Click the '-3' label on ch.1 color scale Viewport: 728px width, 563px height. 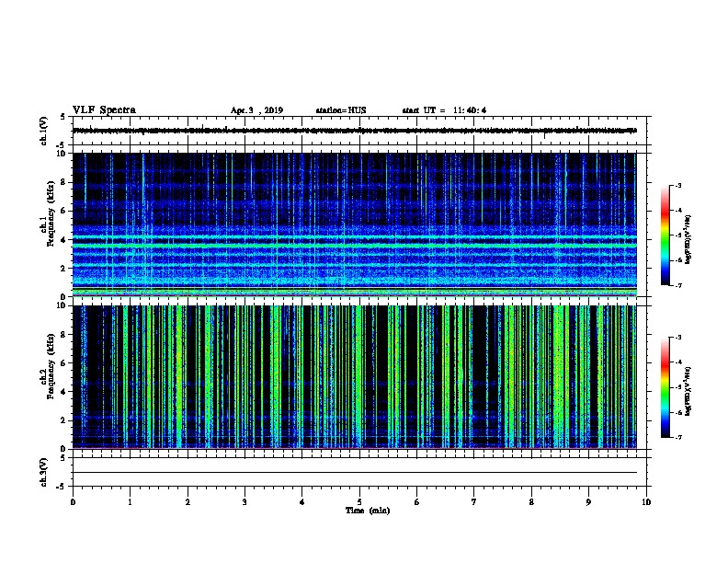(678, 185)
